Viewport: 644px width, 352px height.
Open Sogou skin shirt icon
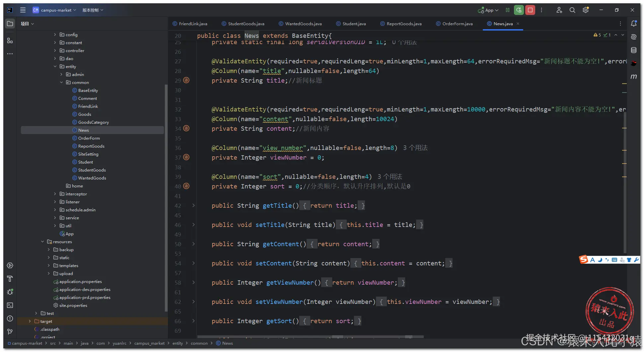pyautogui.click(x=629, y=260)
